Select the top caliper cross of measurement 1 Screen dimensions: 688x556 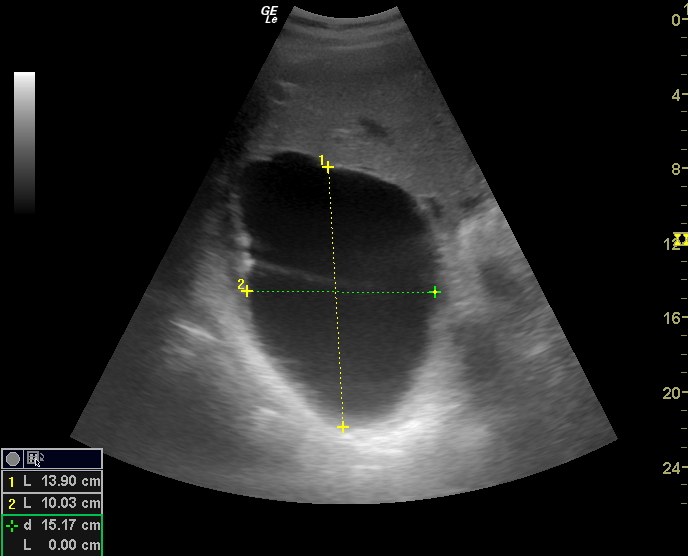coord(327,167)
